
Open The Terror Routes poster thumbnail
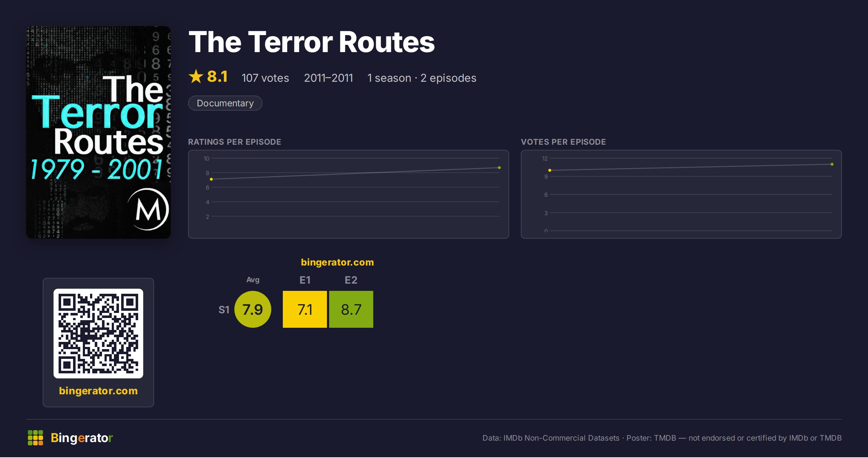coord(98,132)
